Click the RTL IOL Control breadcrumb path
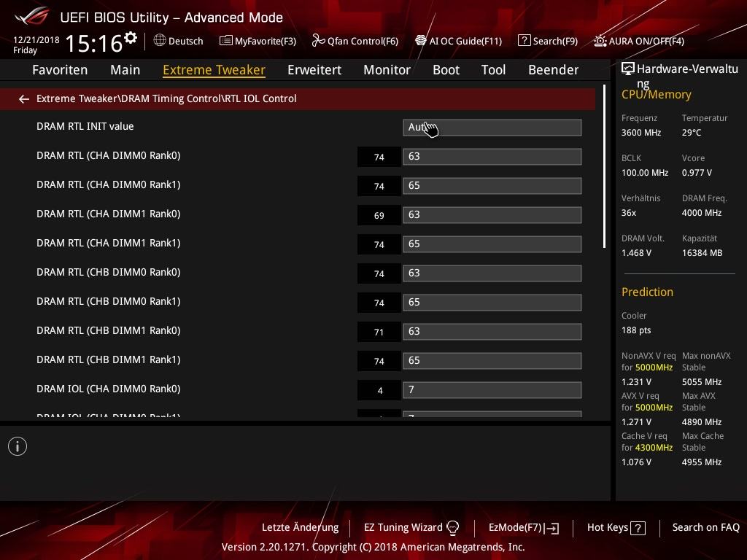This screenshot has height=560, width=747. tap(166, 98)
